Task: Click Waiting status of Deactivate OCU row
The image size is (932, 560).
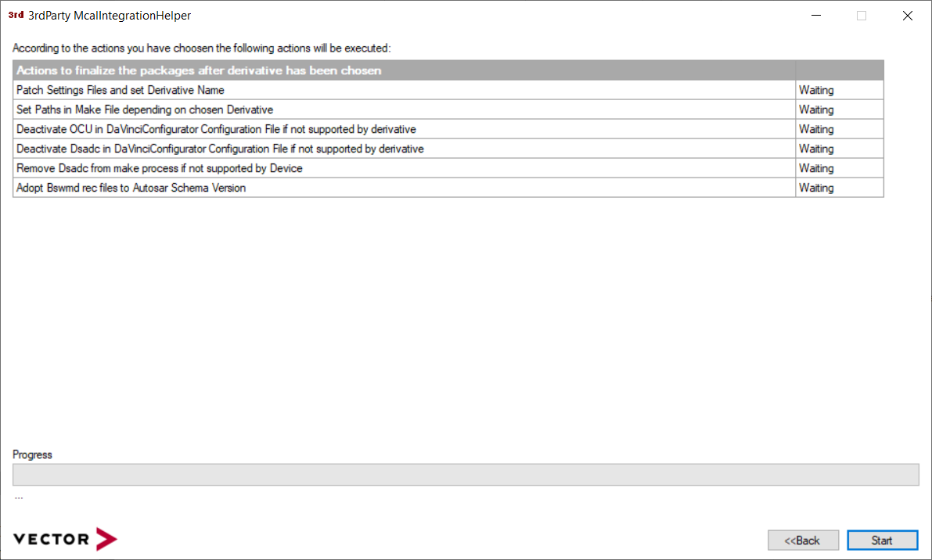Action: [816, 129]
